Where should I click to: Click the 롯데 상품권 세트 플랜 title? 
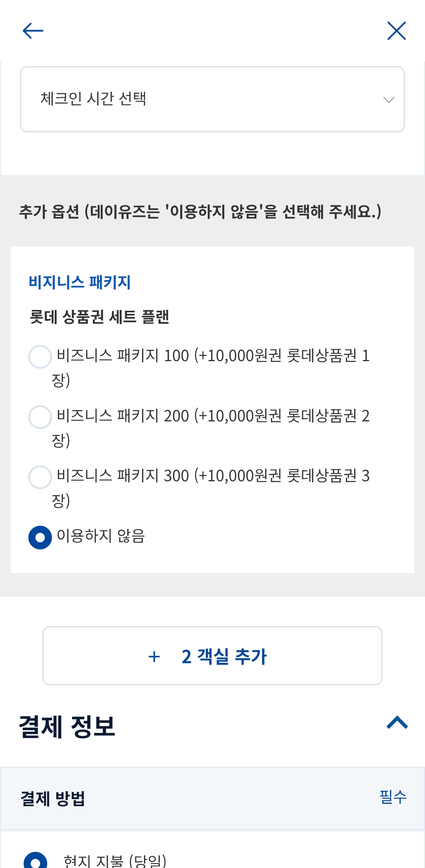click(99, 317)
